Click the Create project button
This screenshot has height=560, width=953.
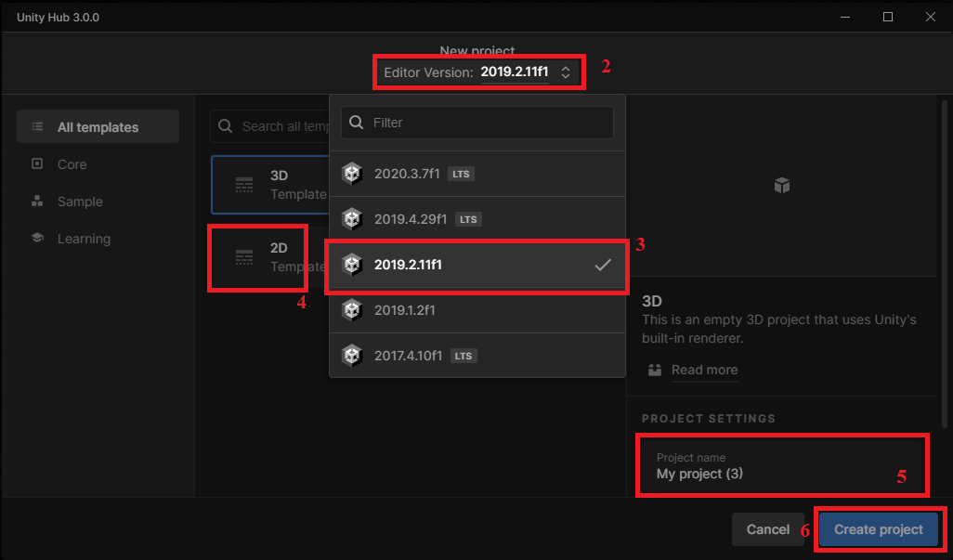click(x=879, y=529)
